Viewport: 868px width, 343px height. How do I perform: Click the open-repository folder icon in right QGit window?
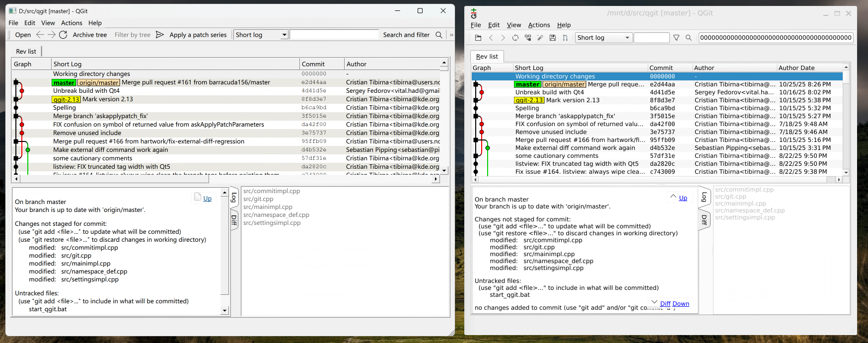pyautogui.click(x=478, y=38)
